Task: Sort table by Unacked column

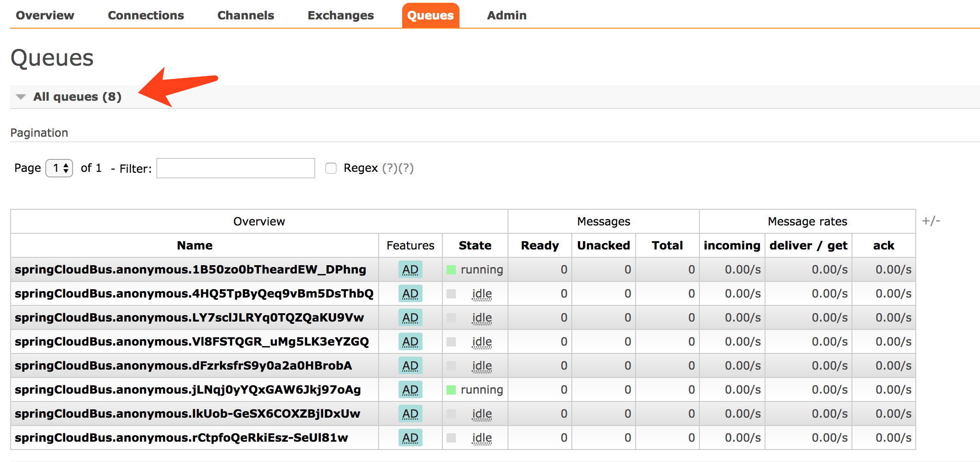Action: pos(604,245)
